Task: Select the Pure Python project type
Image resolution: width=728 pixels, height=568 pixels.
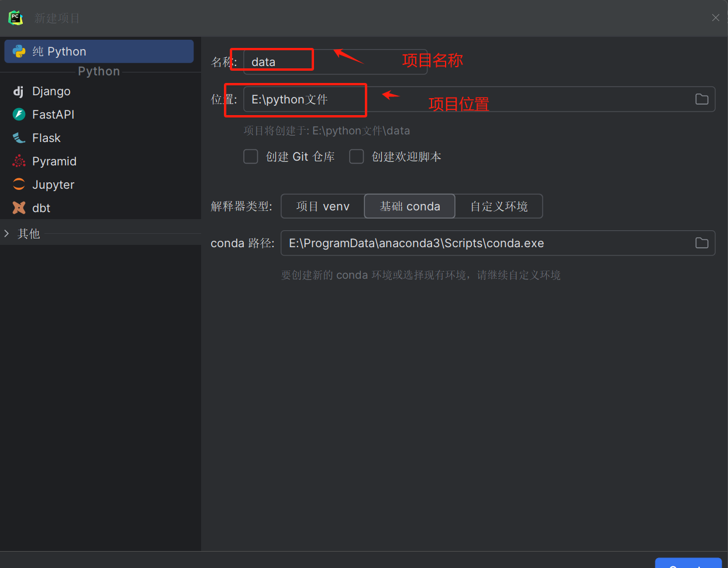Action: tap(99, 51)
